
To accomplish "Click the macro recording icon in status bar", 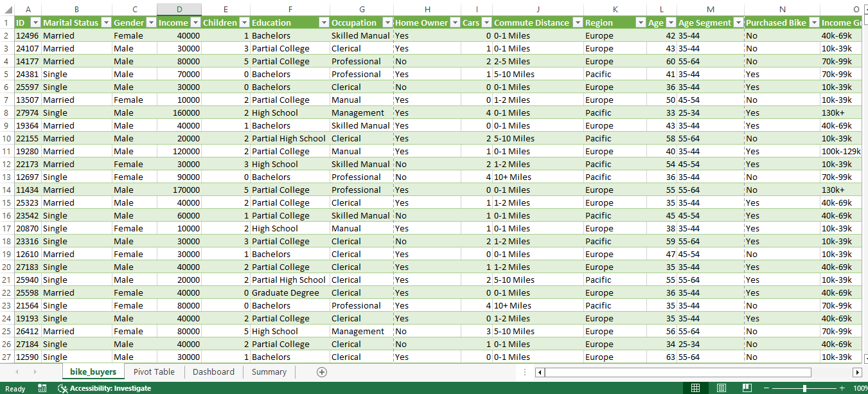I will [x=42, y=388].
